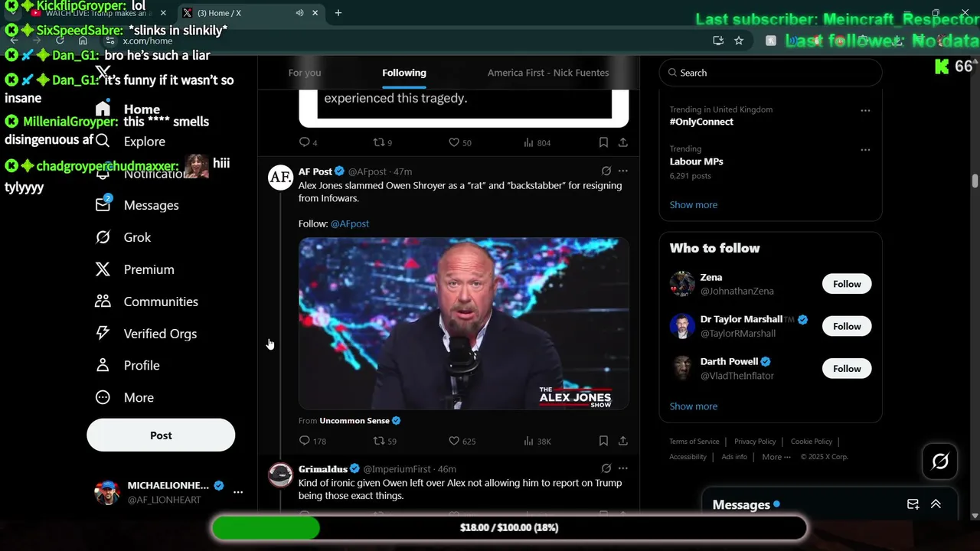Open Uncommon Sense source link

pos(354,421)
